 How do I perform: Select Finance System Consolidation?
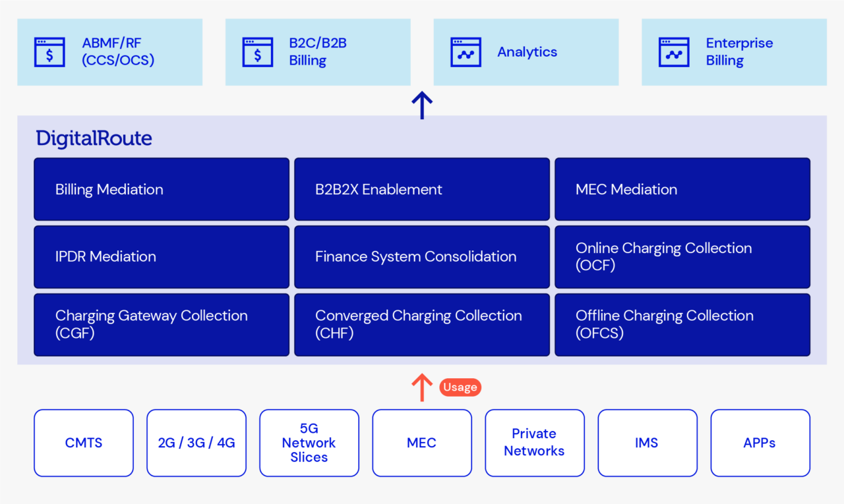point(421,256)
